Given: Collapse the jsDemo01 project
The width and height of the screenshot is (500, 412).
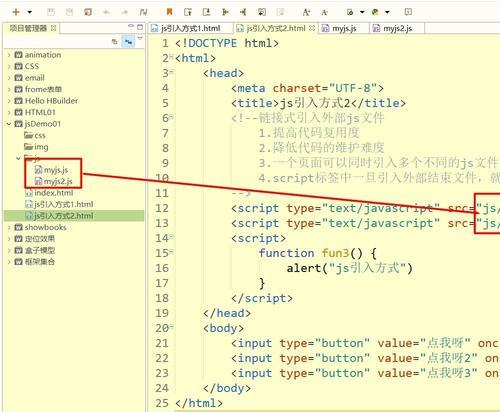Looking at the screenshot, I should coord(9,124).
